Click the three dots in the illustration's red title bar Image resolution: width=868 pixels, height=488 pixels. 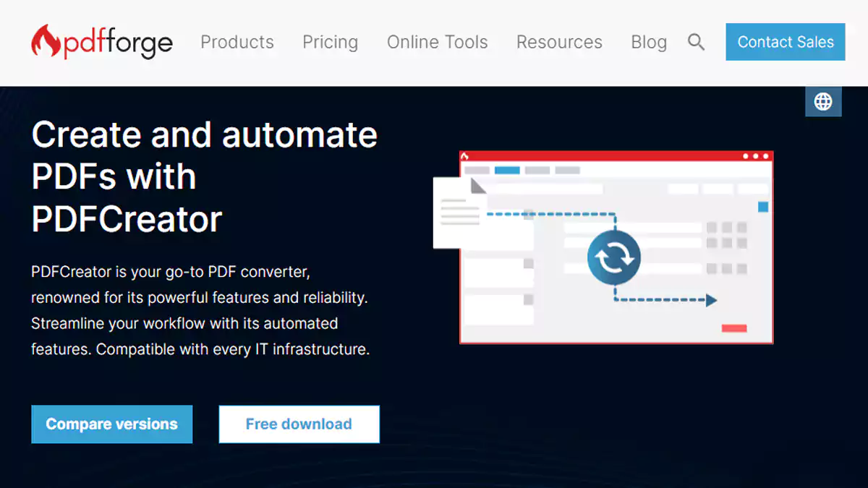point(755,156)
